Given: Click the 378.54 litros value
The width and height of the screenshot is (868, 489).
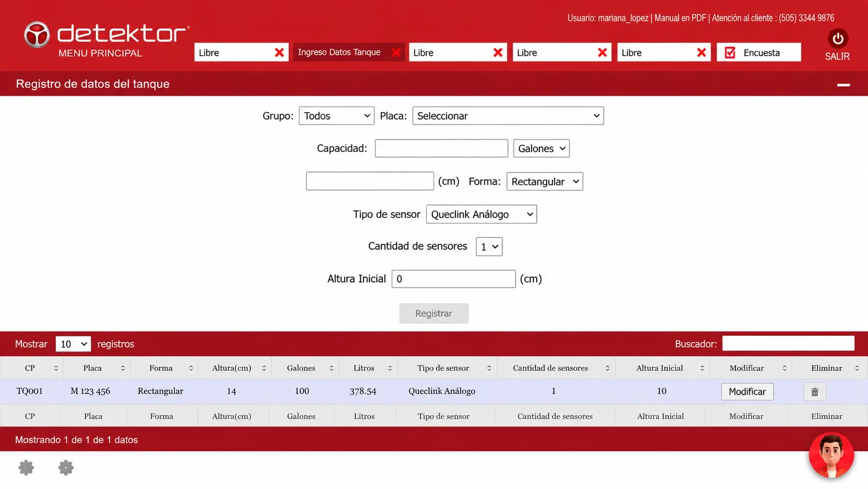Looking at the screenshot, I should 363,391.
